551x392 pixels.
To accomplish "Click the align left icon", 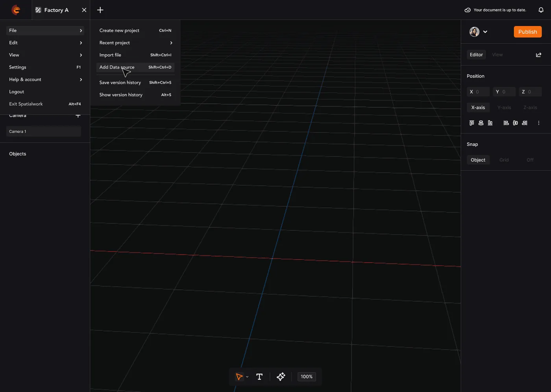I will (x=506, y=123).
